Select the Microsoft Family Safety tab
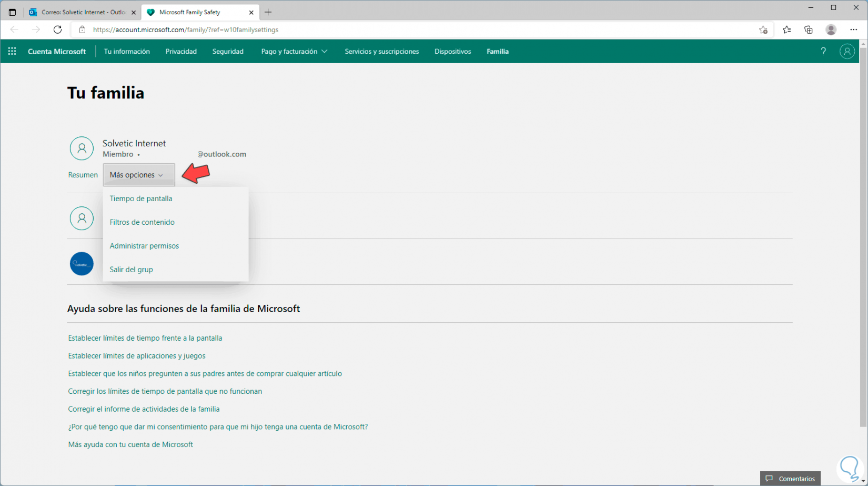Viewport: 868px width, 486px height. coord(200,12)
